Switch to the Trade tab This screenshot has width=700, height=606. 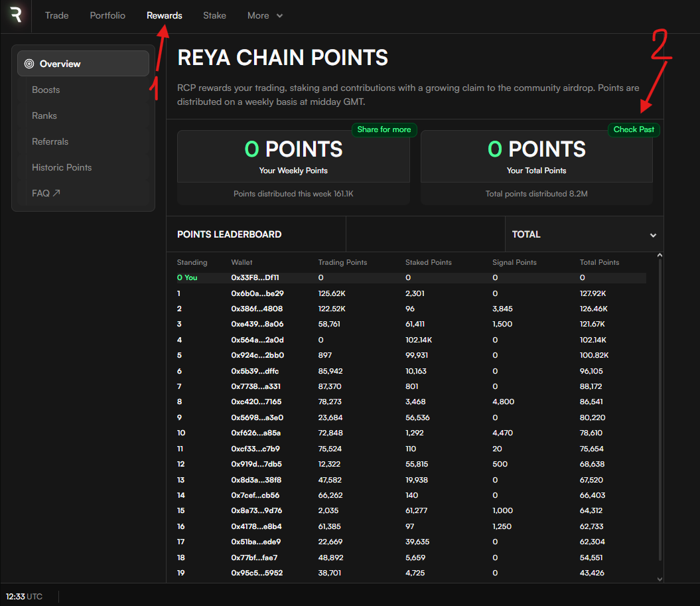[56, 15]
